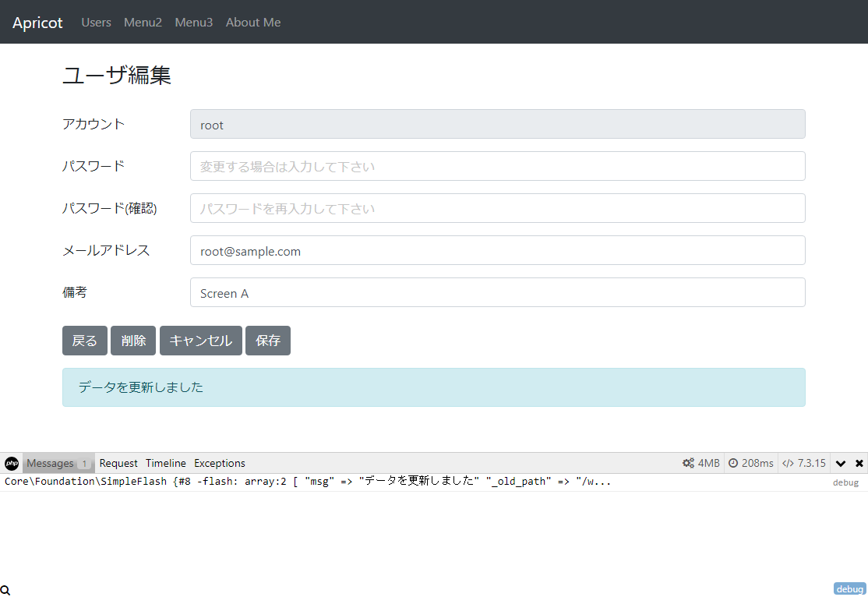Viewport: 868px width, 597px height.
Task: Click the 戻る back button
Action: click(85, 341)
